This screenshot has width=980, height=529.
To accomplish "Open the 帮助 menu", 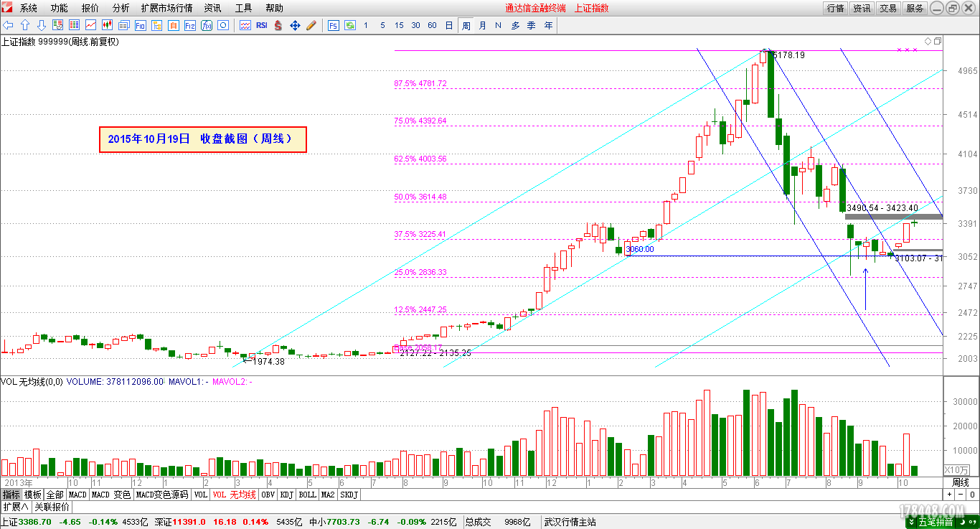I will (274, 8).
